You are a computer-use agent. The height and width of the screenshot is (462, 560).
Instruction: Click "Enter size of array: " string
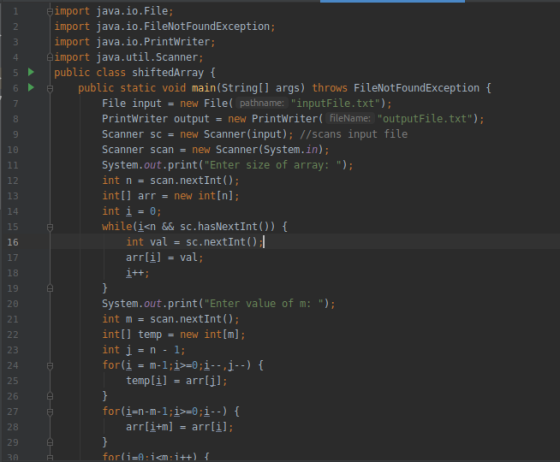(273, 165)
